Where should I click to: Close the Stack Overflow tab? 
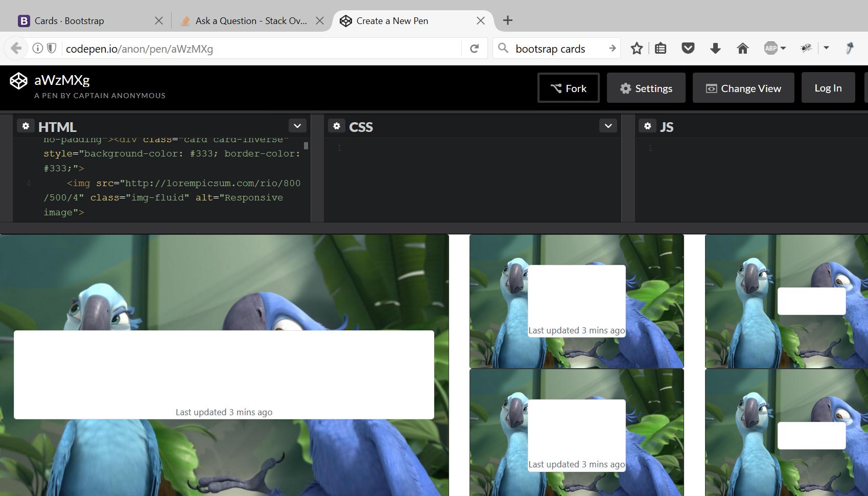(320, 21)
